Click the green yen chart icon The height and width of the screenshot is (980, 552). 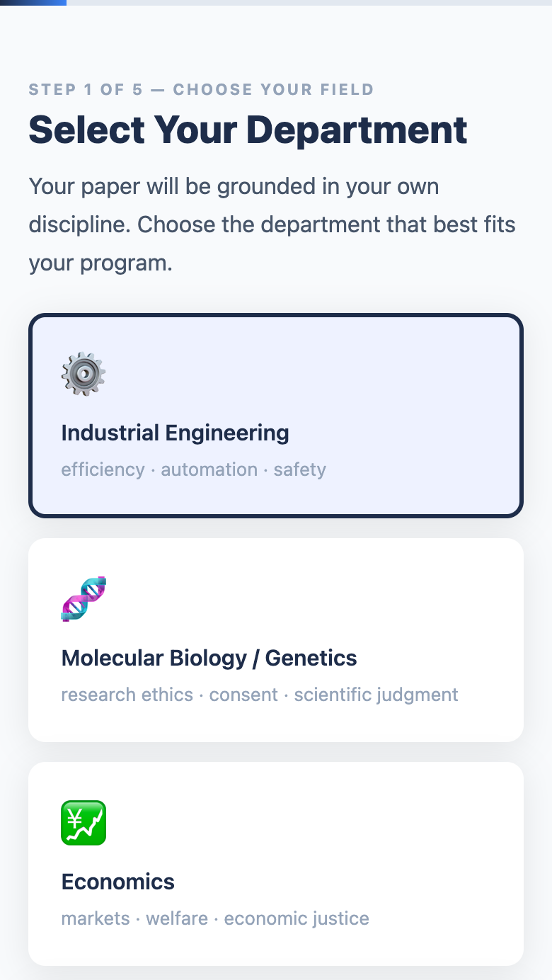(x=84, y=822)
